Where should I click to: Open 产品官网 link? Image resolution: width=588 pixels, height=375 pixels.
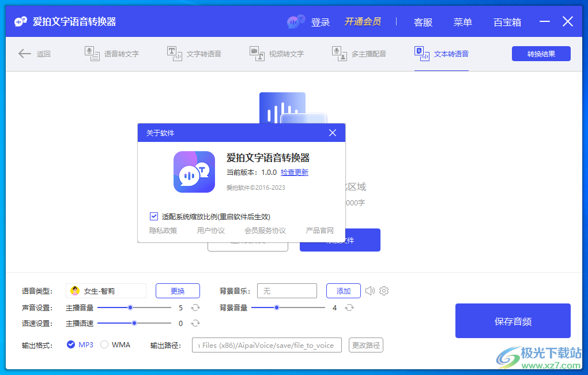pyautogui.click(x=319, y=230)
